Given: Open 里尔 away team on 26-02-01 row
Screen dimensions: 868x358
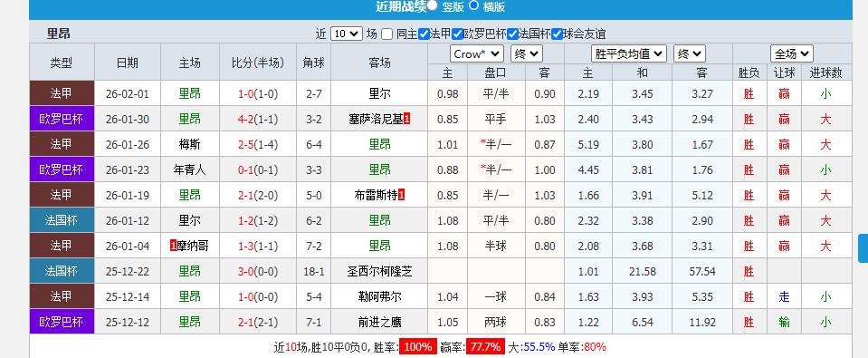Looking at the screenshot, I should point(379,93).
